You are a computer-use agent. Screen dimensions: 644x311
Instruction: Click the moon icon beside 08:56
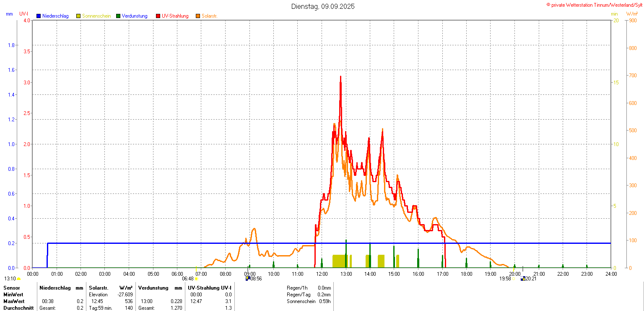tap(248, 278)
